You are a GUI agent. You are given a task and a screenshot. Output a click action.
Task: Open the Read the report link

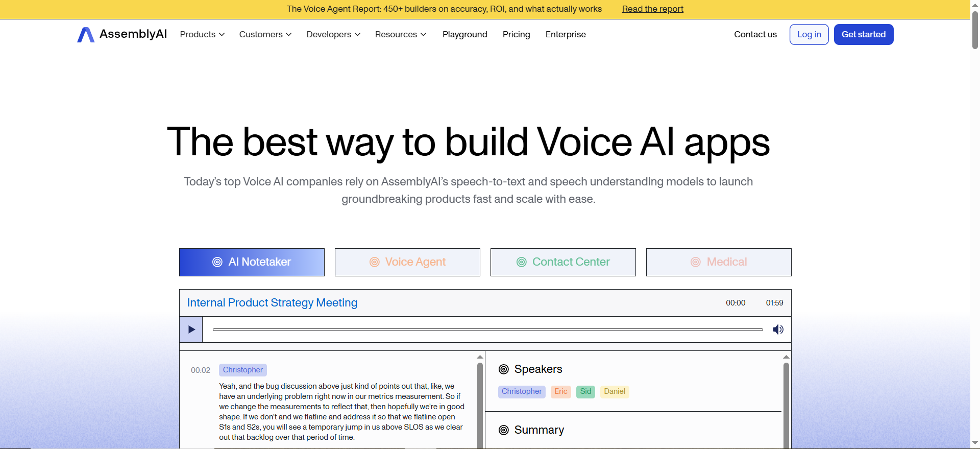[652, 9]
